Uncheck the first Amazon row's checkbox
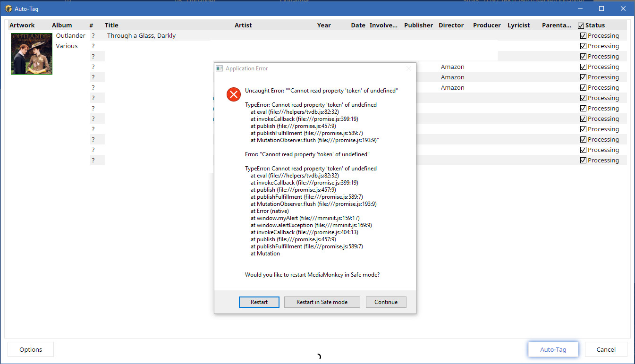Image resolution: width=635 pixels, height=364 pixels. (x=583, y=67)
